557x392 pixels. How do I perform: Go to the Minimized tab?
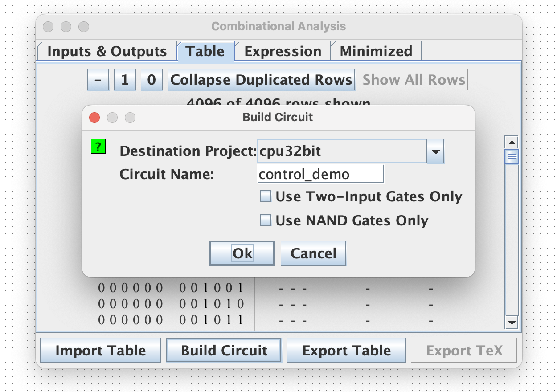click(x=376, y=51)
